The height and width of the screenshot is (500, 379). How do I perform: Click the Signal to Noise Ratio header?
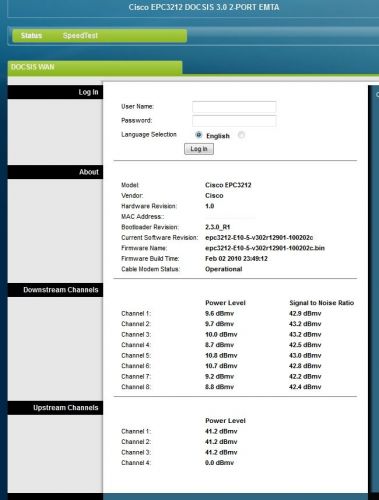[x=322, y=303]
